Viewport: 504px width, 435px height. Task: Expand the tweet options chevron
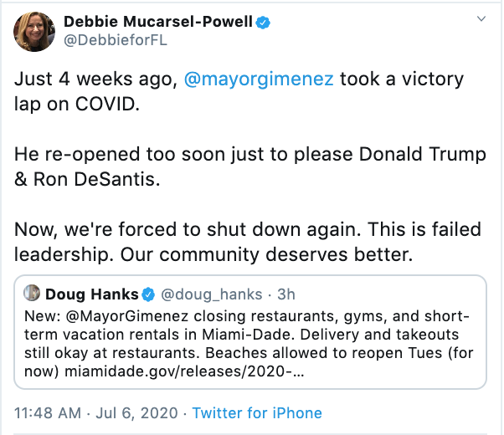pyautogui.click(x=481, y=18)
